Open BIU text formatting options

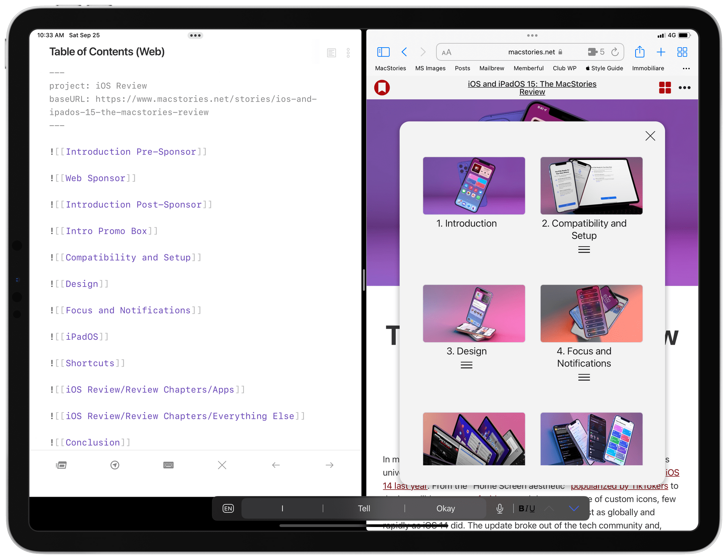coord(526,508)
